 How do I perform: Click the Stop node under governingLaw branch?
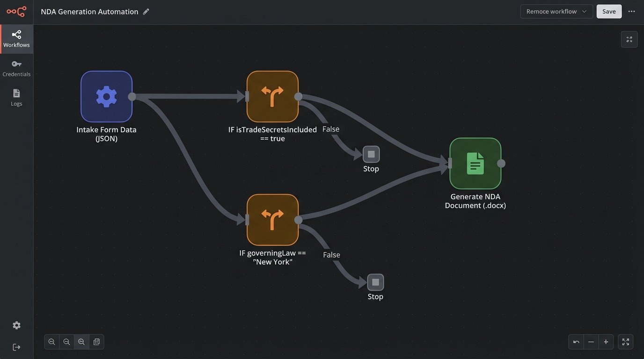pyautogui.click(x=375, y=282)
